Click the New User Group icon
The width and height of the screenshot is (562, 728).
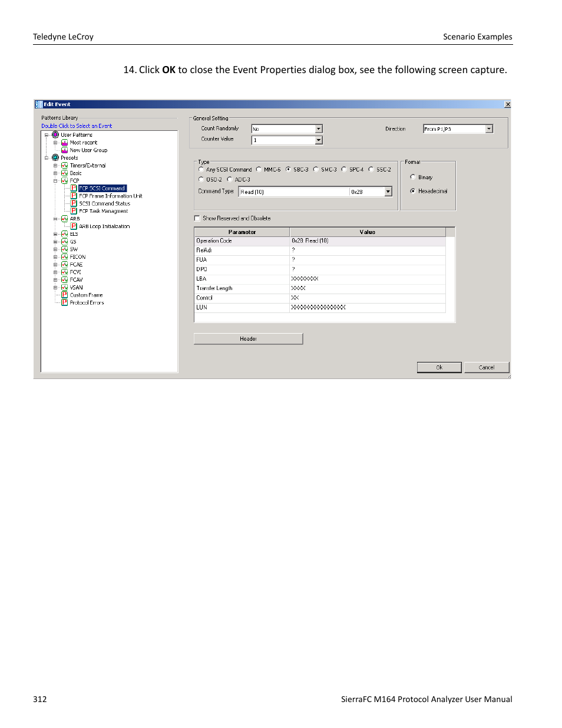click(x=65, y=150)
